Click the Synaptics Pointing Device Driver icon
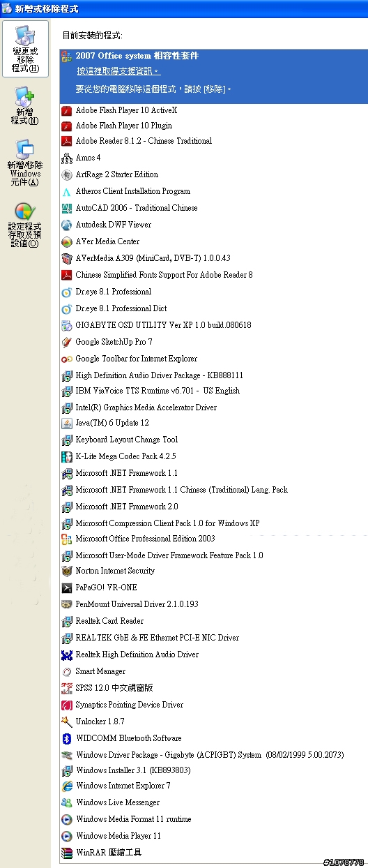 point(67,705)
